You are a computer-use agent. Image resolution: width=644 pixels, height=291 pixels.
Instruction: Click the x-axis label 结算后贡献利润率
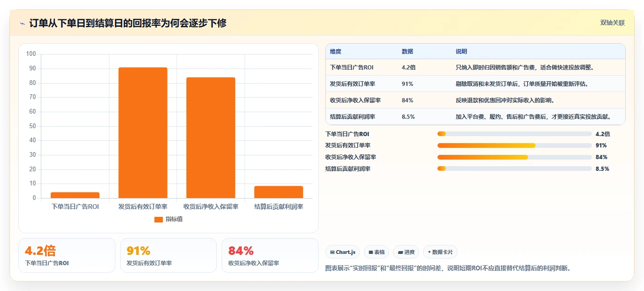[279, 207]
